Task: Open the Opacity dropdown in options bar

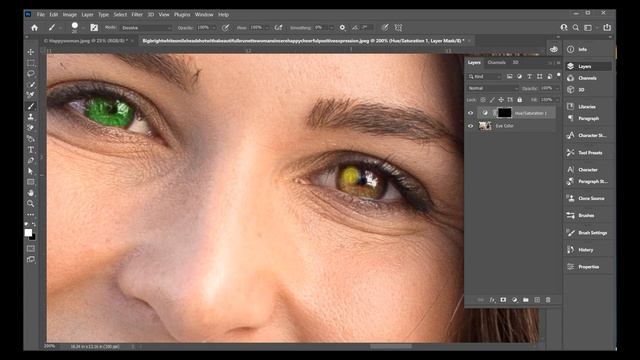Action: click(x=214, y=28)
